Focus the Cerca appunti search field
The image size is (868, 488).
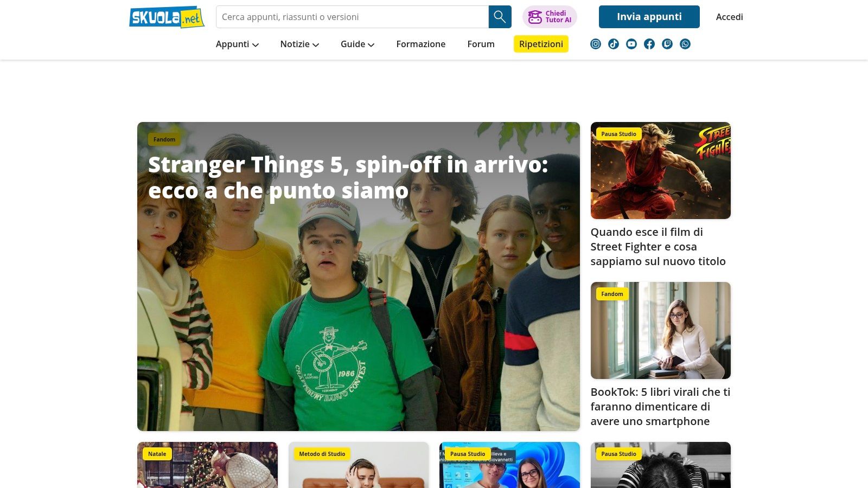353,17
